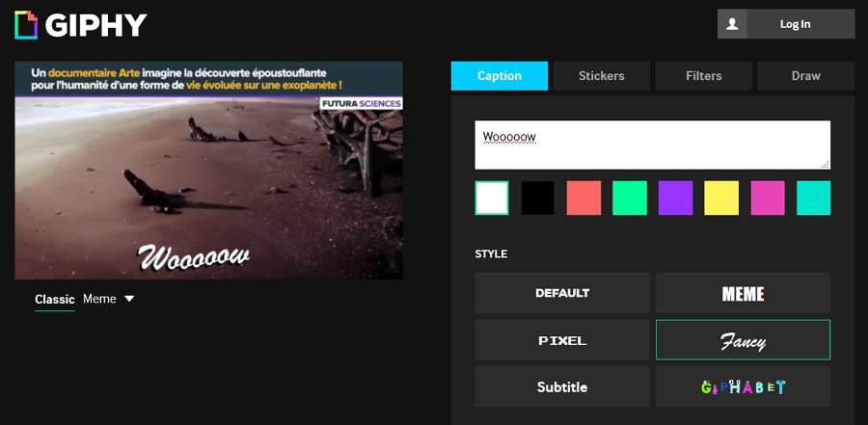Viewport: 868px width, 425px height.
Task: Select the coral red color swatch
Action: coord(583,198)
